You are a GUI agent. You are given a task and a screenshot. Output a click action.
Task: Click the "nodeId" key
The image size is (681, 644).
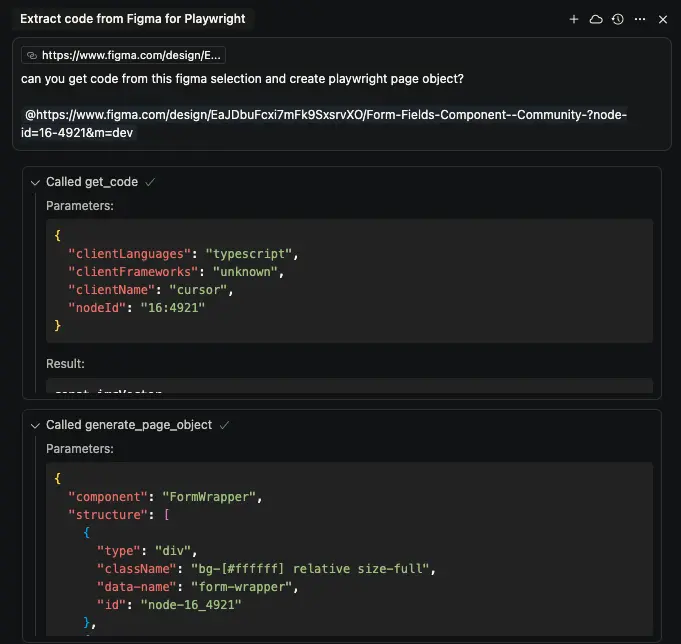pos(97,308)
